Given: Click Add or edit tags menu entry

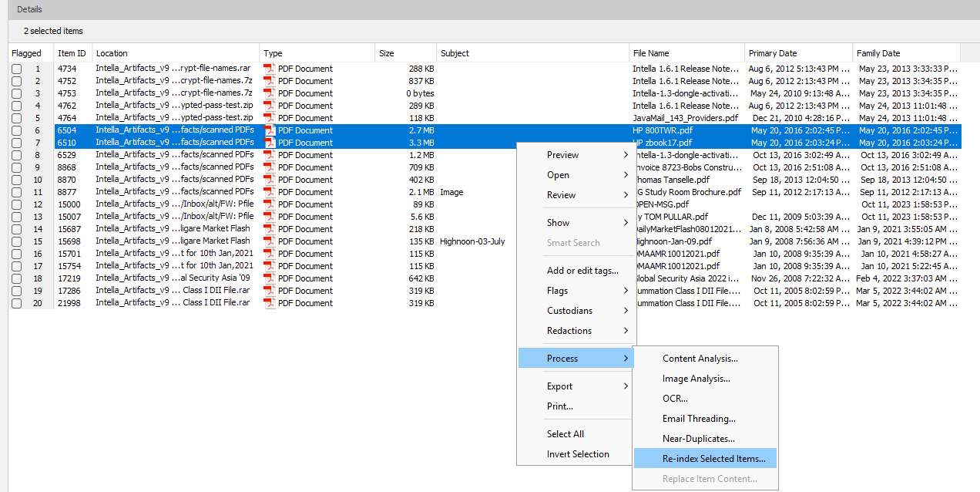Looking at the screenshot, I should point(582,271).
